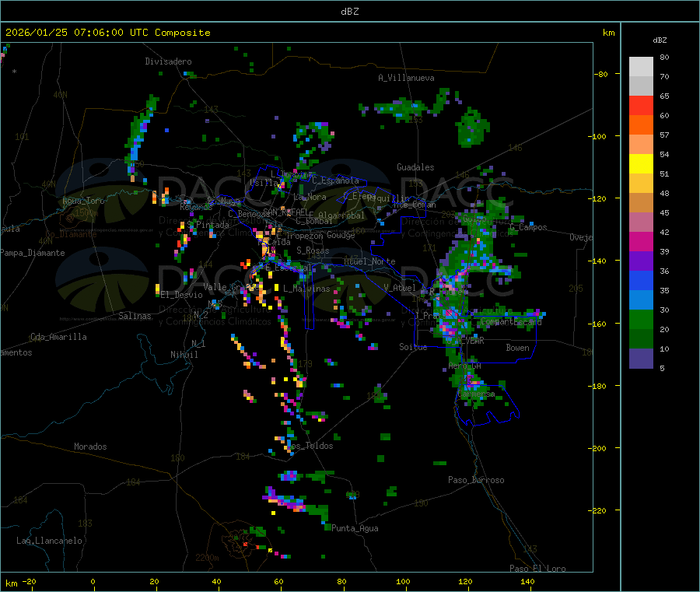Viewport: 700px width, 592px height.
Task: Click the 'C_Española' location label
Action: [335, 180]
